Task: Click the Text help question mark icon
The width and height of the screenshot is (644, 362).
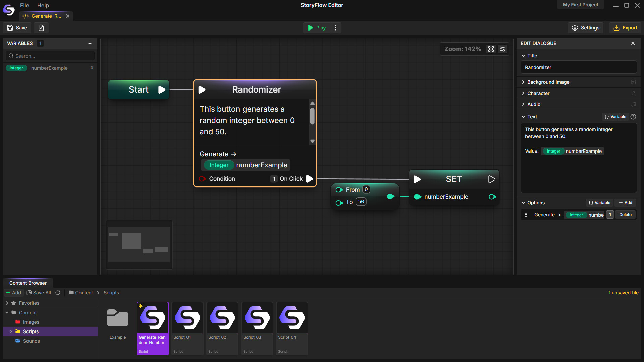Action: click(x=633, y=117)
